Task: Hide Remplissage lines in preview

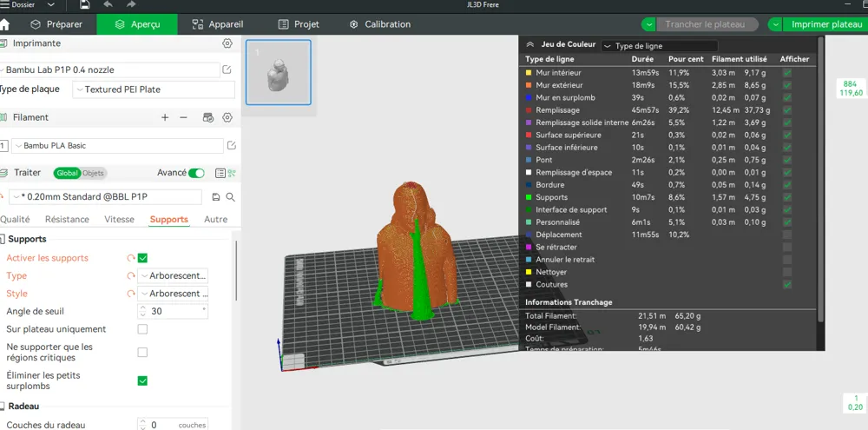Action: click(x=787, y=110)
